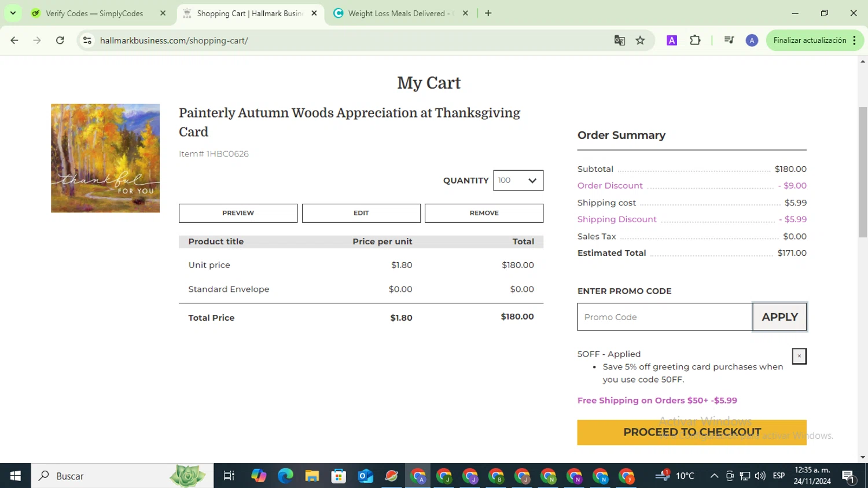Open the notification center icon

click(849, 476)
